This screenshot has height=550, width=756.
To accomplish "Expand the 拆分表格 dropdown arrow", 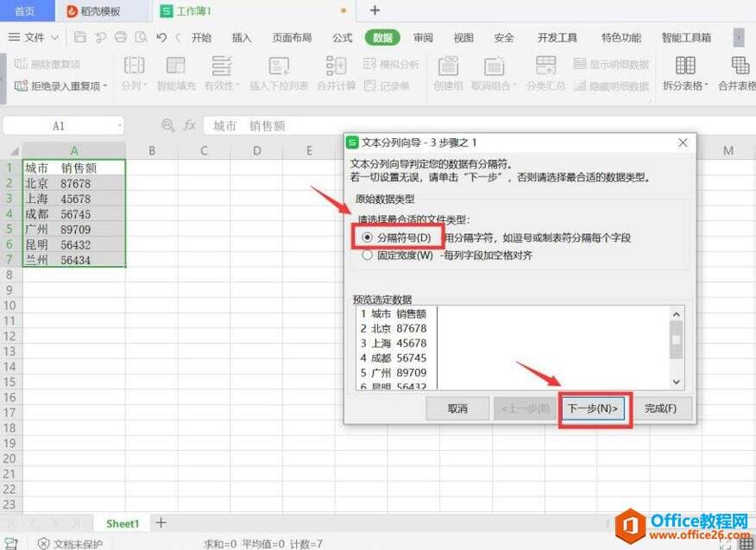I will click(706, 86).
